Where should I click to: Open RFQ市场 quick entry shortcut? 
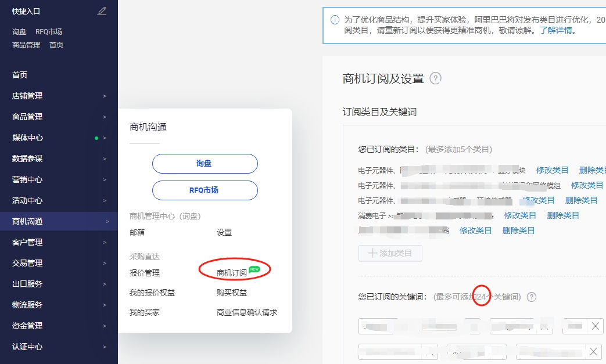49,32
